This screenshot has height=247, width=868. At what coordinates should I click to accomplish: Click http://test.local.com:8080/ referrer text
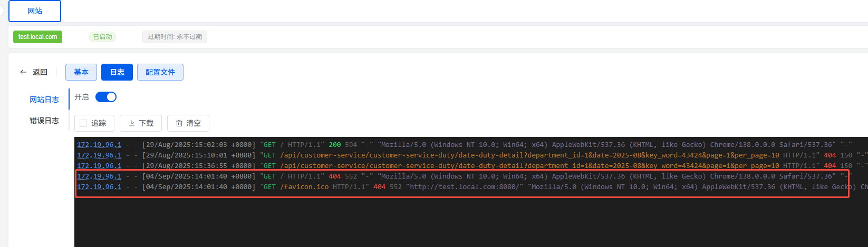465,187
